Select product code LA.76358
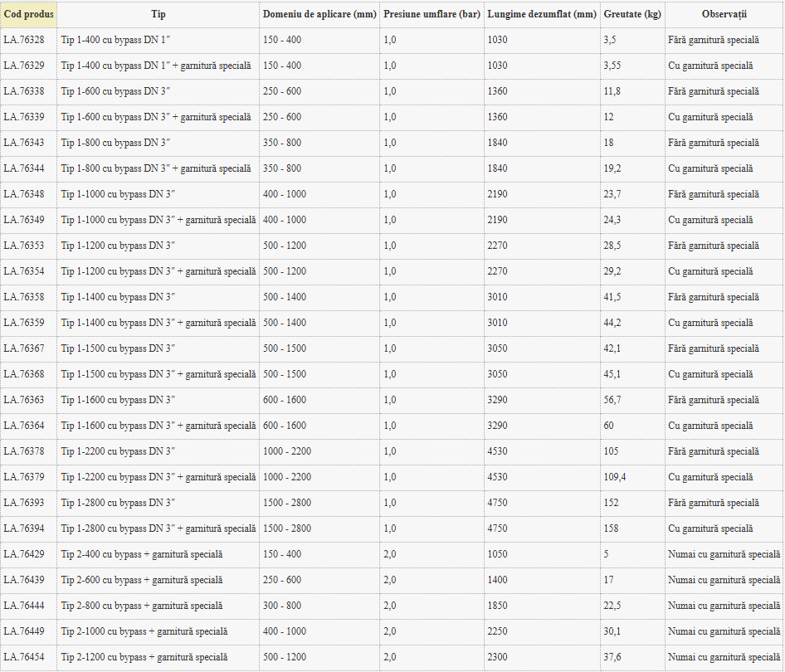 click(24, 297)
